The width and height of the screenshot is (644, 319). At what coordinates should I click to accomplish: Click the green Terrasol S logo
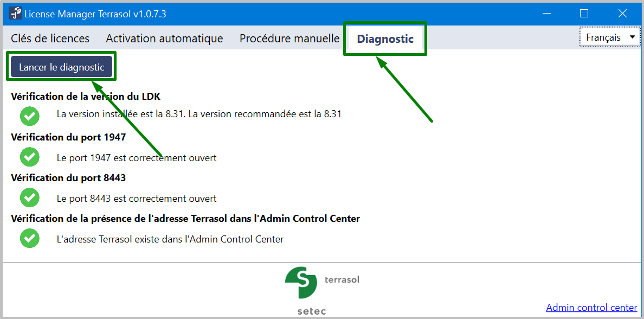coord(301,283)
